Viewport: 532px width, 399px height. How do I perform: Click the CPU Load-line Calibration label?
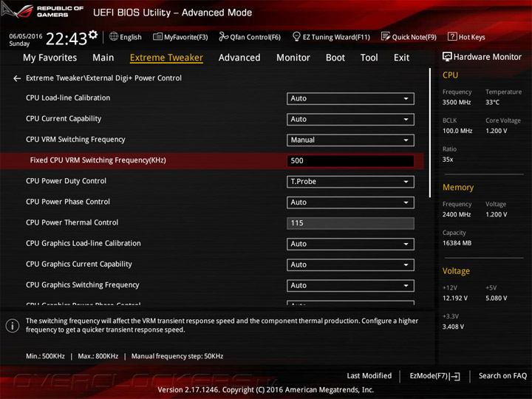point(68,98)
